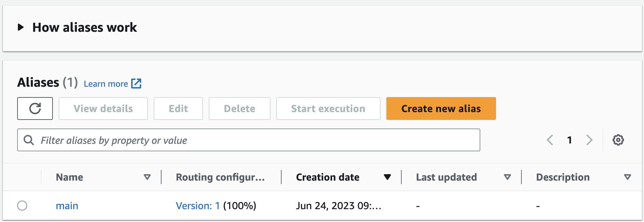This screenshot has height=222, width=644.
Task: Click the search magnifier icon
Action: 29,140
